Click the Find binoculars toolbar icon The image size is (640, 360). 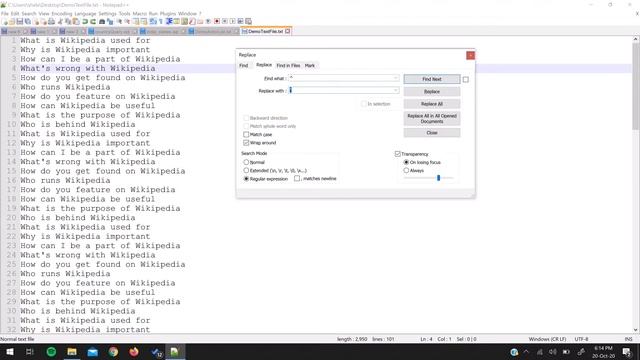click(x=102, y=21)
